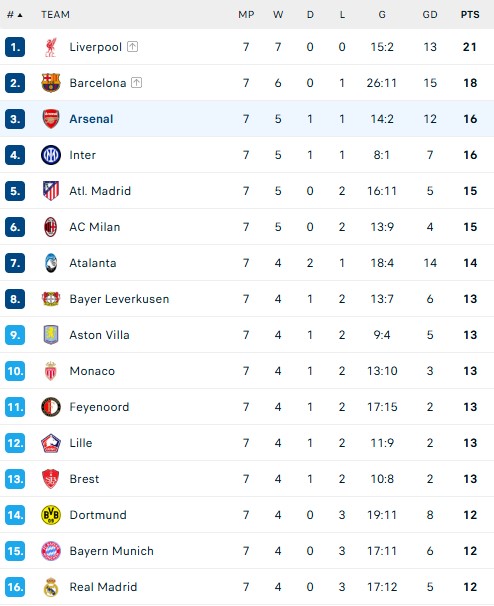Click the Real Madrid crest icon
Image resolution: width=494 pixels, height=606 pixels.
(51, 587)
